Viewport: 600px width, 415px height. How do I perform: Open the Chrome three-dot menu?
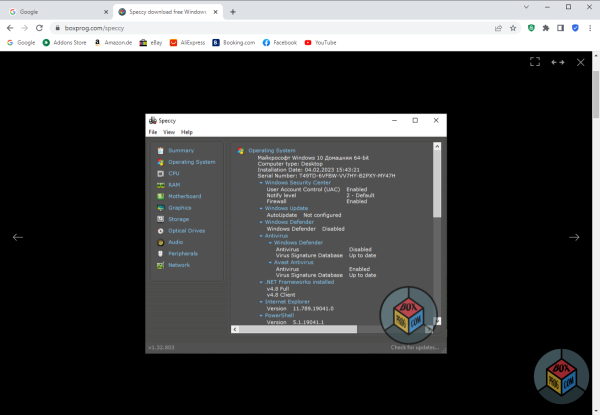pyautogui.click(x=590, y=28)
